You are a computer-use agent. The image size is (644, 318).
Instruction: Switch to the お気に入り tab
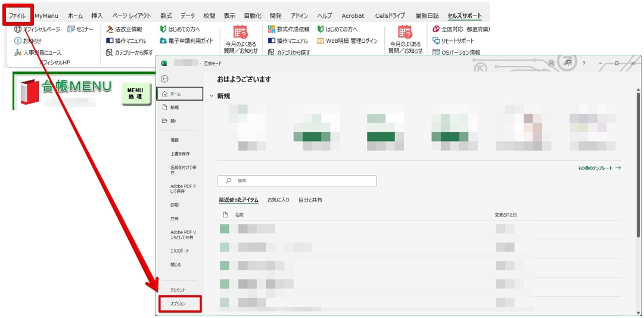coord(278,200)
